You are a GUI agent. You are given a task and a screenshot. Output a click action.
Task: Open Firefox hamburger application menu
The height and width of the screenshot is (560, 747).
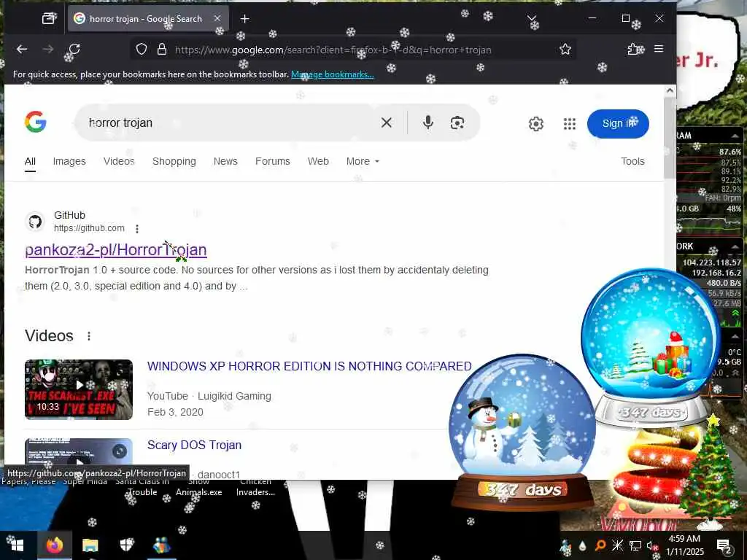(x=659, y=49)
